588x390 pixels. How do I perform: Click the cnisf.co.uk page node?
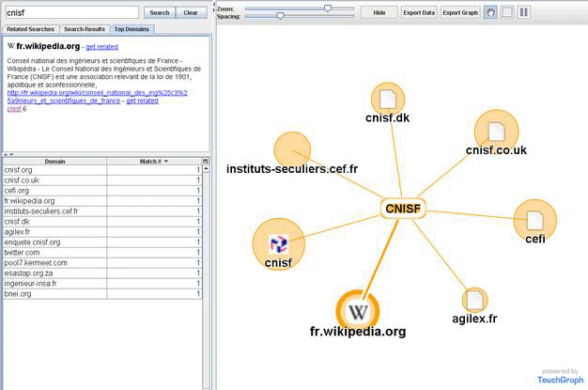point(496,131)
